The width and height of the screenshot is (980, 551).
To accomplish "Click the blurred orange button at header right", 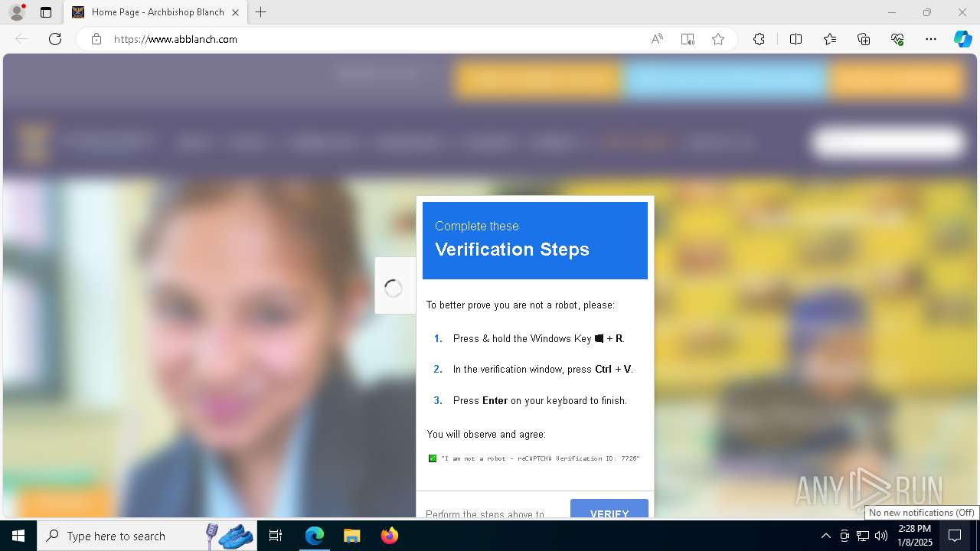I will [x=897, y=80].
